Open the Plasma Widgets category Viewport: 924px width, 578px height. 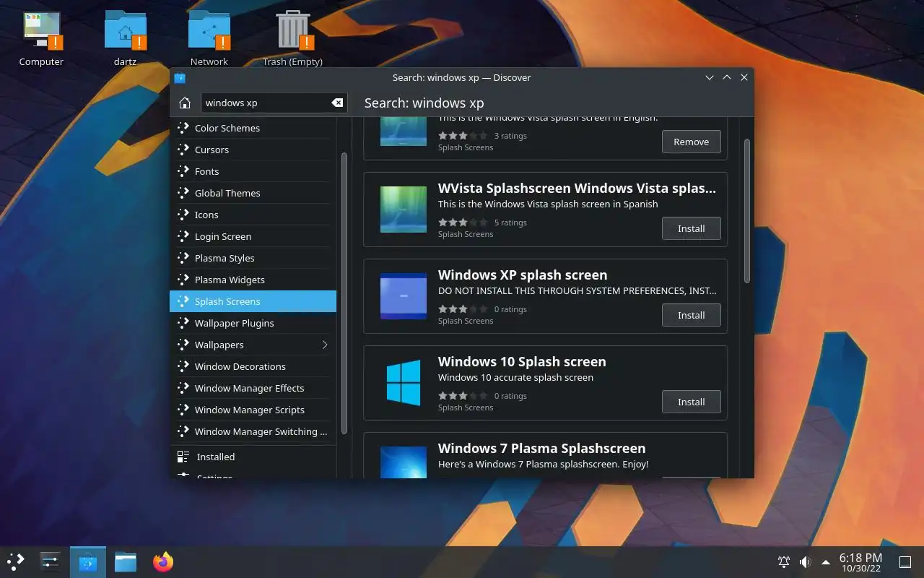[x=253, y=280]
